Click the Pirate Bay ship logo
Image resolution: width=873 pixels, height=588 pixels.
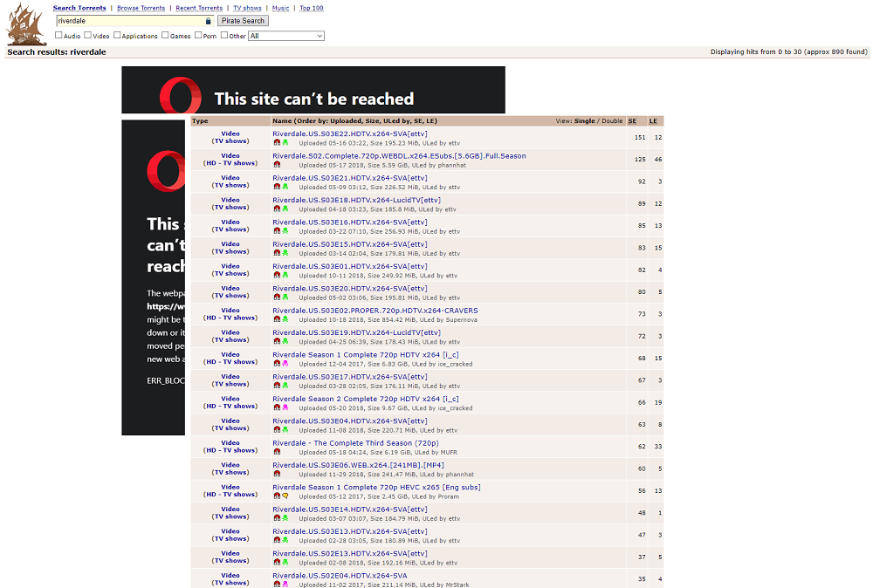click(x=26, y=24)
